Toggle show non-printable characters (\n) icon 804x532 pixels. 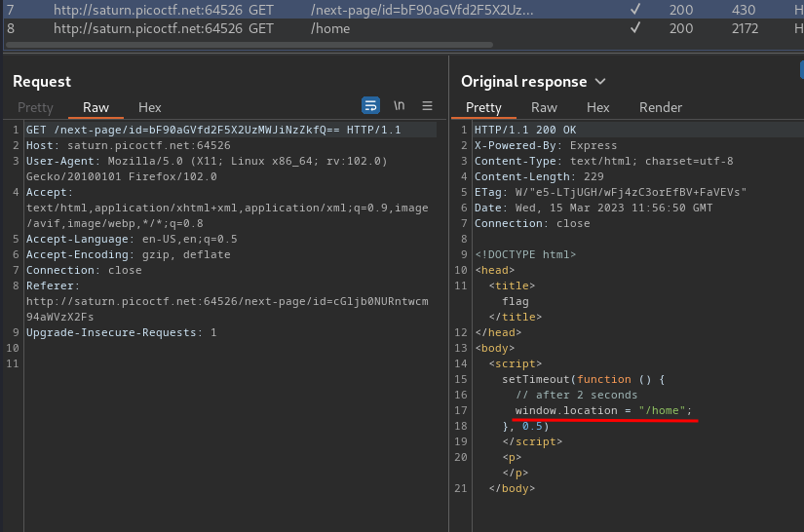coord(399,105)
